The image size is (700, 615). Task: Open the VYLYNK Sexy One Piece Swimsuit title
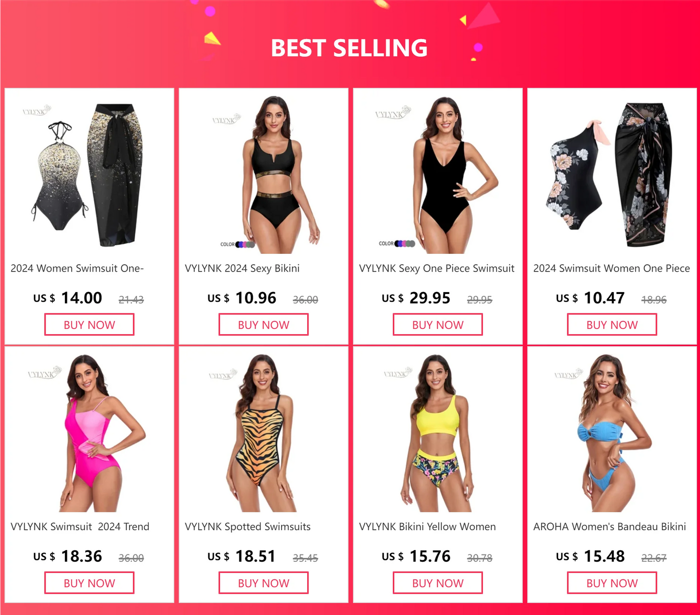point(436,268)
